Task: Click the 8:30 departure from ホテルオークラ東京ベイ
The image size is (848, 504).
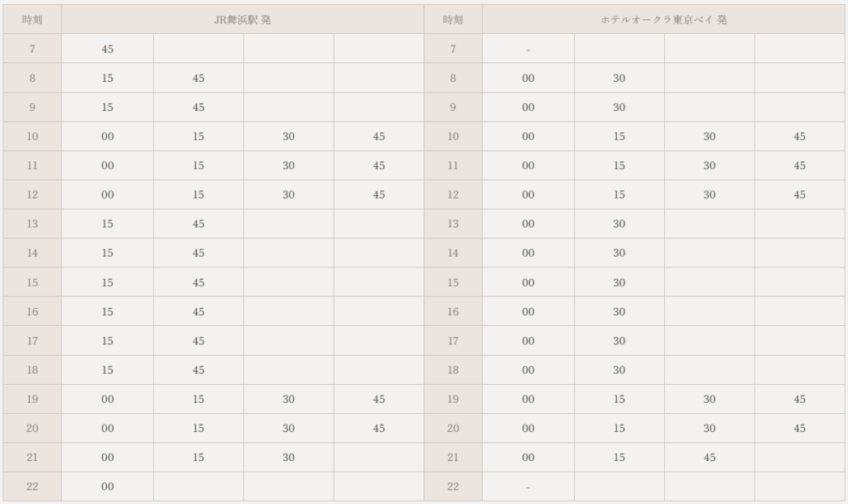Action: click(619, 79)
